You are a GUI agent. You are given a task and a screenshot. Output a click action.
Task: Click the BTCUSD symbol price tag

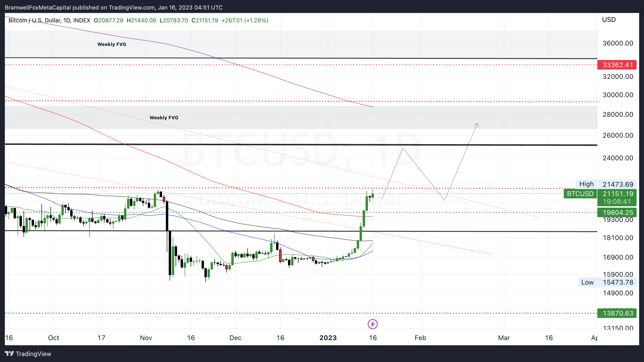pyautogui.click(x=580, y=194)
